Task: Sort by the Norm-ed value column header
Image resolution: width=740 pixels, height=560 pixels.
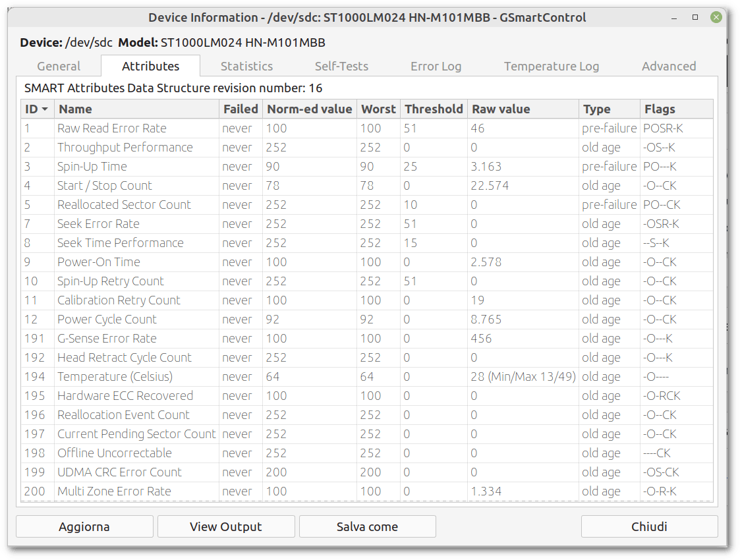Action: pos(310,109)
